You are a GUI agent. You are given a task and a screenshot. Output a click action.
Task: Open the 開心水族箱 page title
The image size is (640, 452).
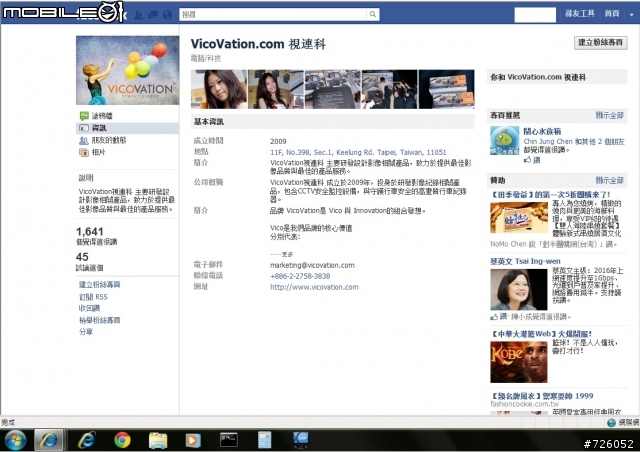542,131
